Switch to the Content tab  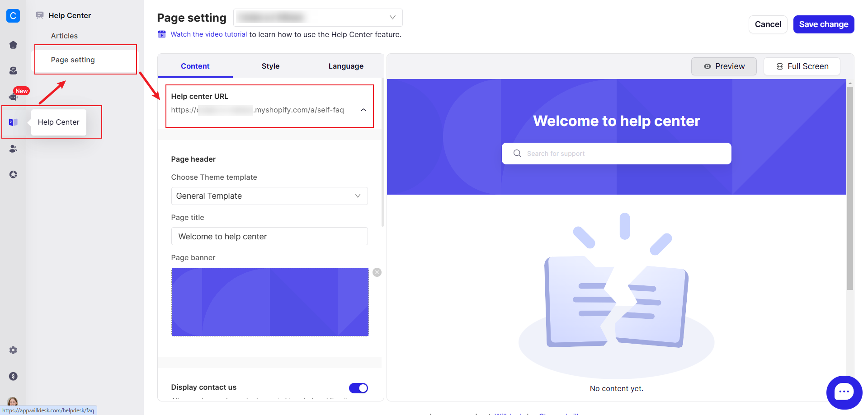(195, 66)
